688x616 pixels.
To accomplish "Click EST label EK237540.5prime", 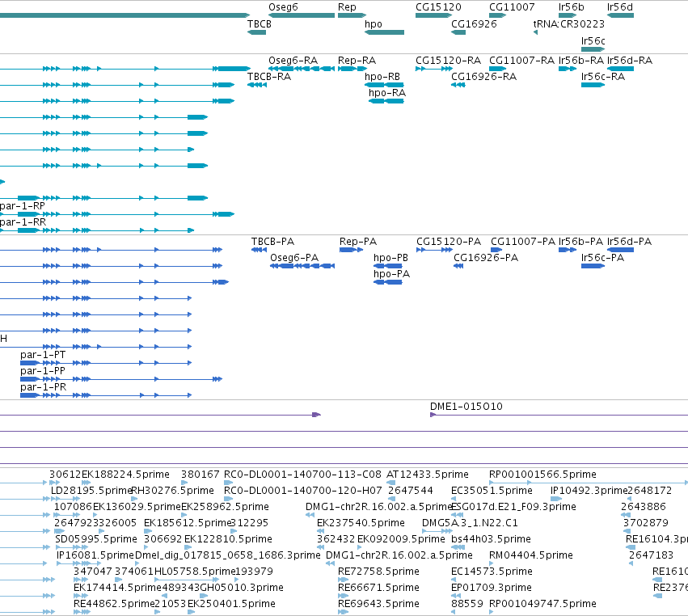I will point(361,523).
